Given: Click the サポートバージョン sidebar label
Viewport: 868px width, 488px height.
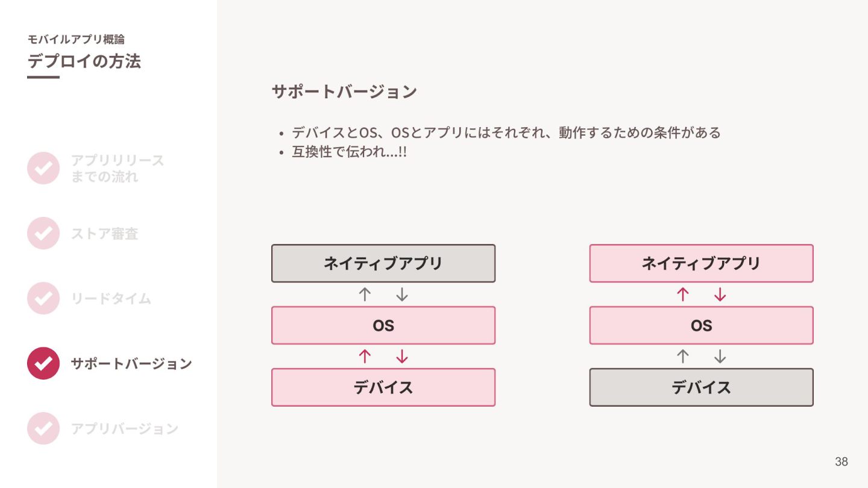Looking at the screenshot, I should click(131, 364).
